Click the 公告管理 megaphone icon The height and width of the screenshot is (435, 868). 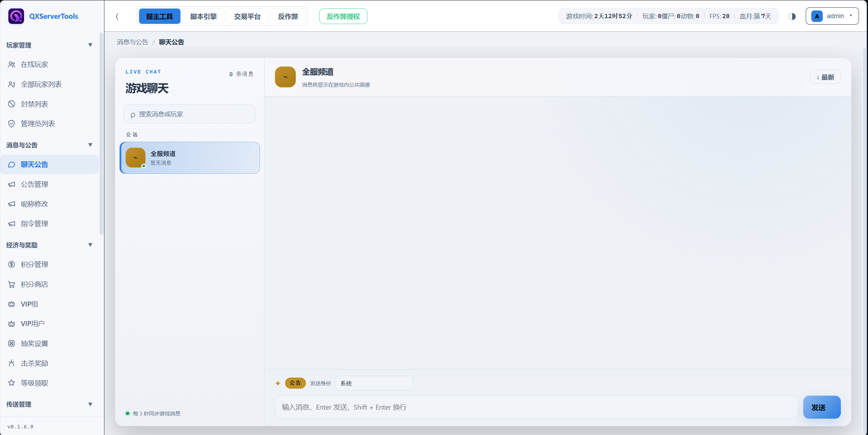click(x=11, y=184)
